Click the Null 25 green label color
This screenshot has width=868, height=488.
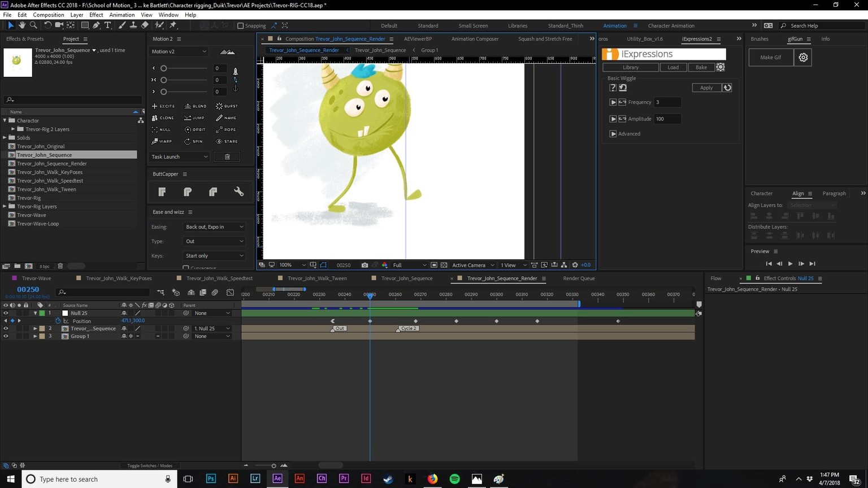coord(42,313)
